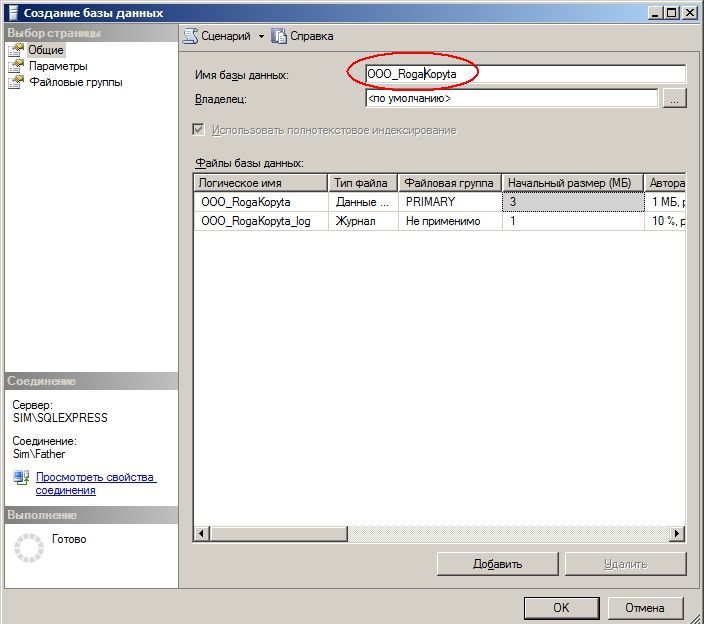
Task: Click the dialog title bar database icon
Action: (13, 13)
